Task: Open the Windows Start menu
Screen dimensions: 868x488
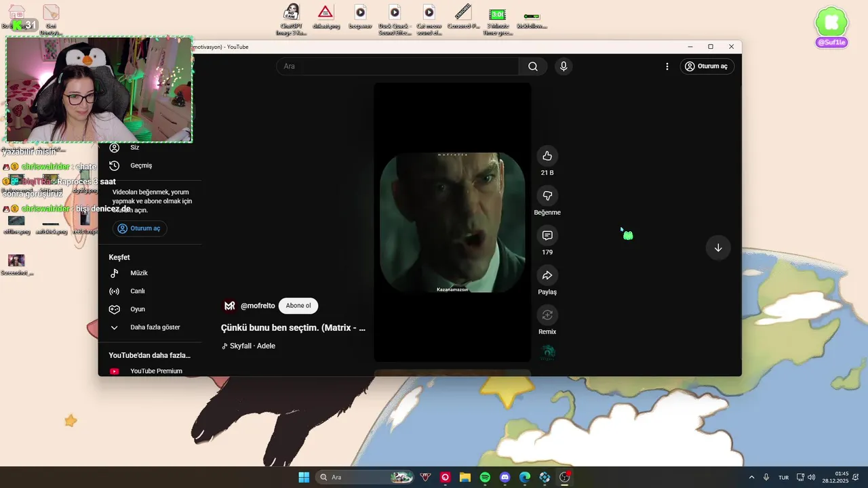Action: (x=304, y=477)
